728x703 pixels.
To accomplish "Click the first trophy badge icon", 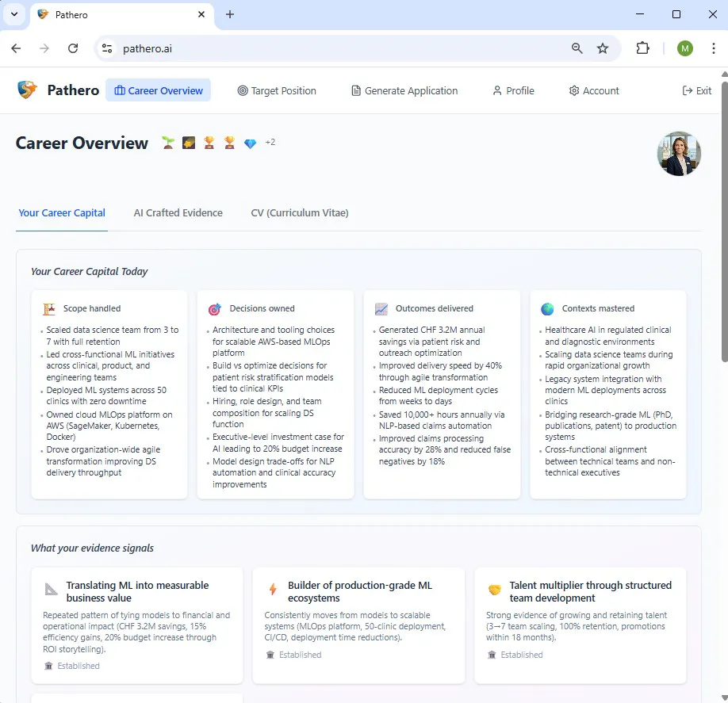I will pyautogui.click(x=209, y=143).
